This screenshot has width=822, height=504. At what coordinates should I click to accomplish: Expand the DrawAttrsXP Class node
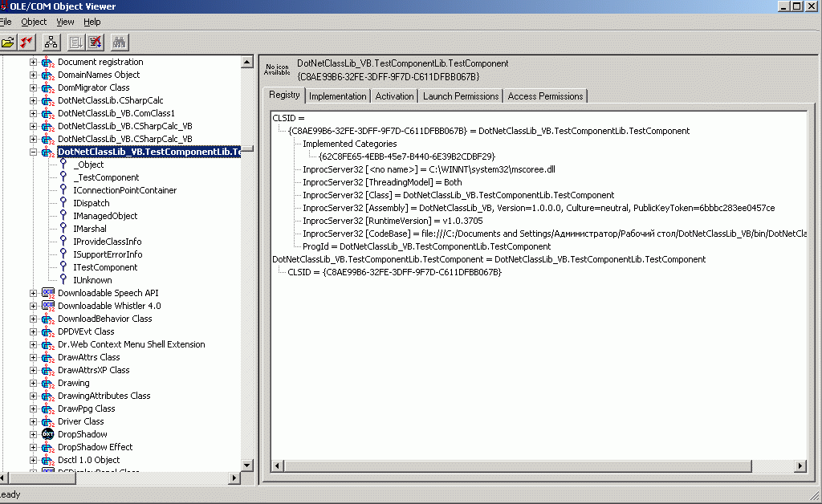[x=33, y=370]
